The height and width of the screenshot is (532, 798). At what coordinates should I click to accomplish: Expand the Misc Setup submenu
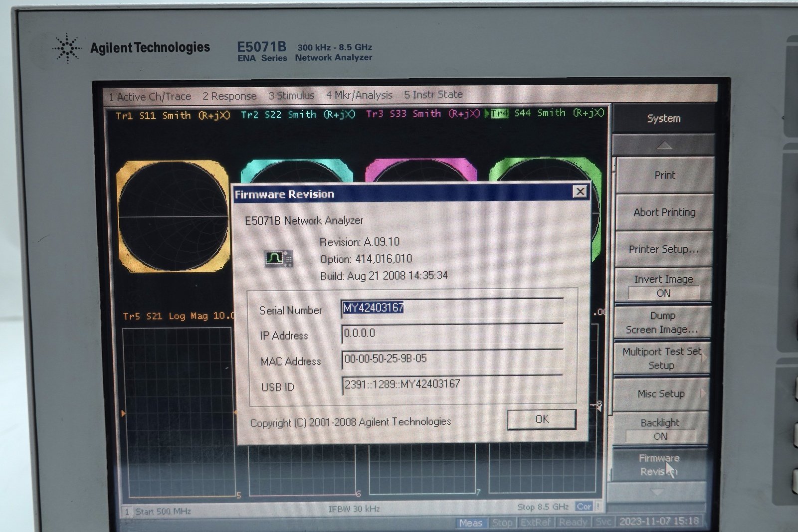(x=661, y=394)
